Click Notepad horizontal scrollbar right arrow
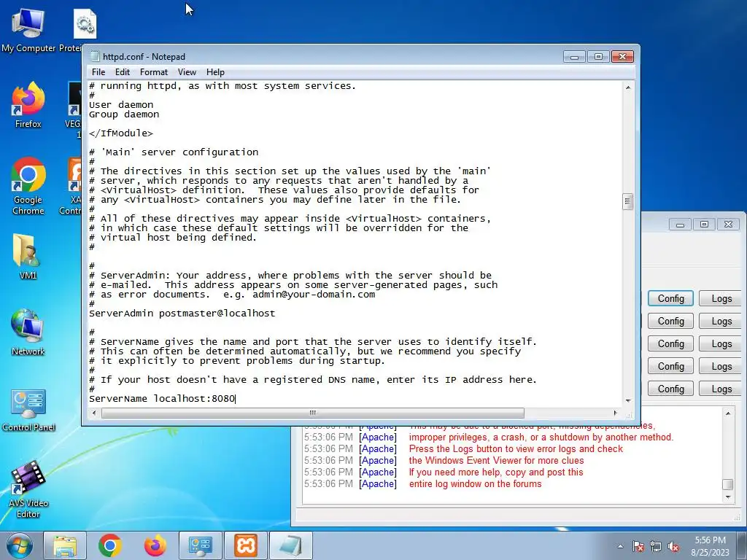 616,413
